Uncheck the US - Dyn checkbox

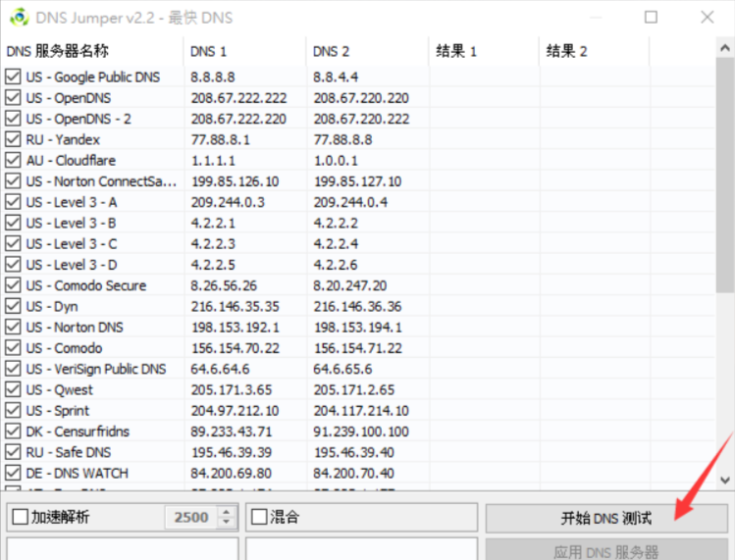coord(13,306)
